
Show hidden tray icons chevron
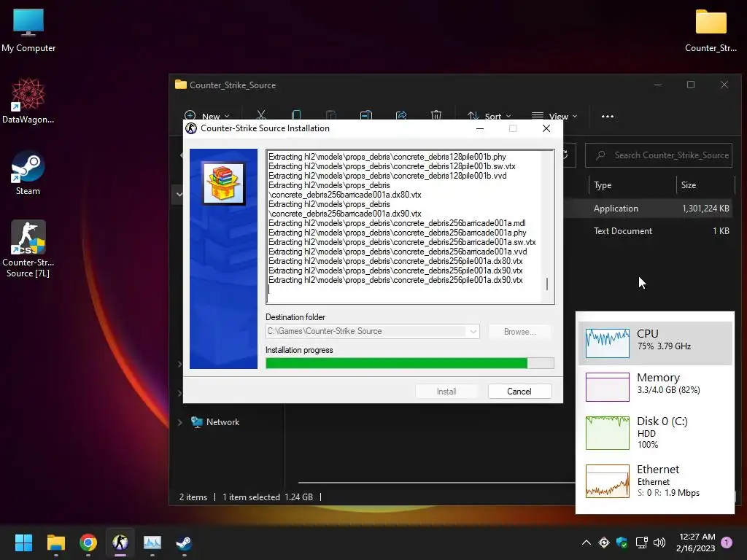[x=587, y=542]
